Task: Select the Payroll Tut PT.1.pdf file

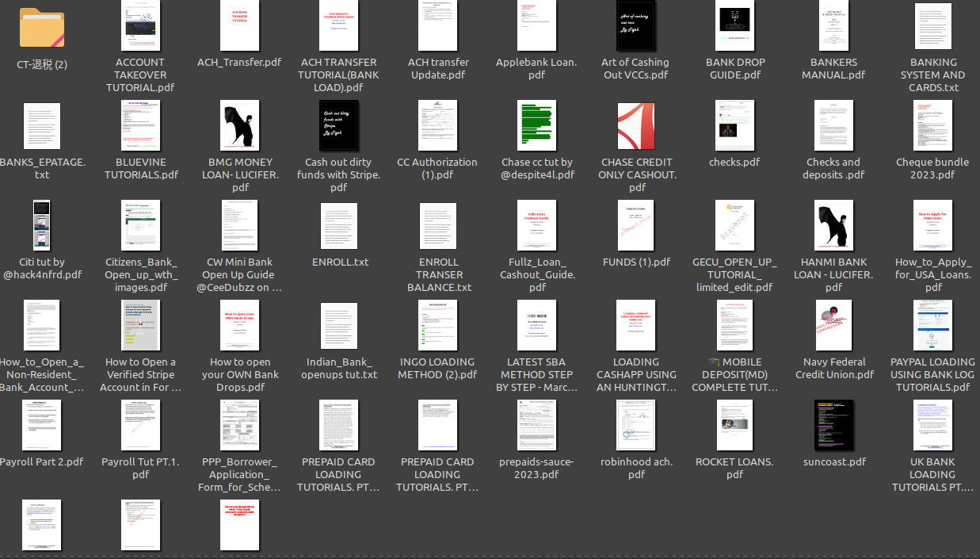Action: point(141,426)
